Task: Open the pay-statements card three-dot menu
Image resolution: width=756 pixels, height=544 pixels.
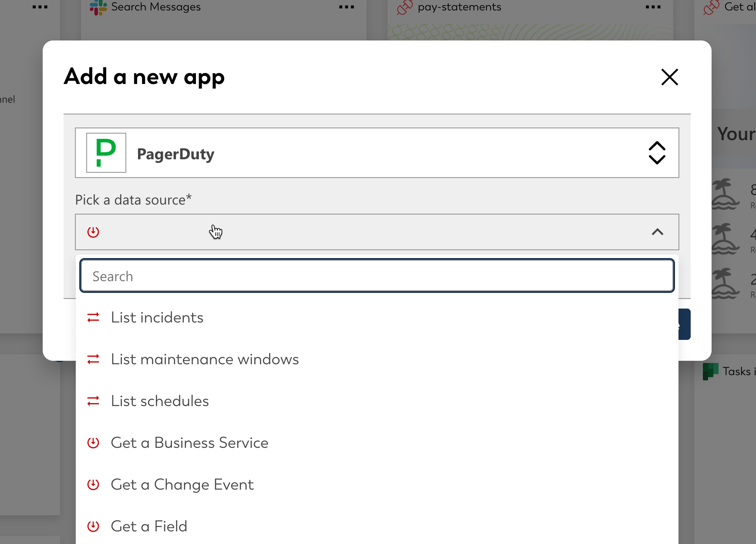Action: (653, 7)
